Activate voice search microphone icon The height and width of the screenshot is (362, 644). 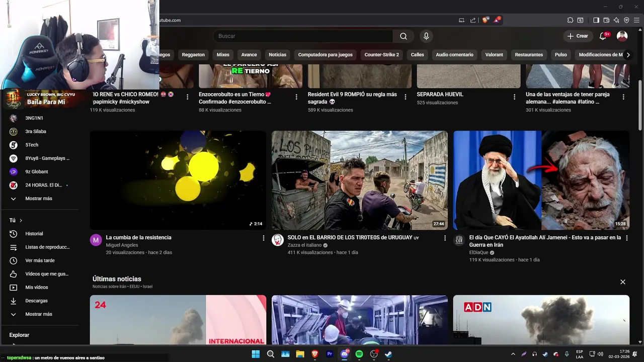[x=426, y=36]
